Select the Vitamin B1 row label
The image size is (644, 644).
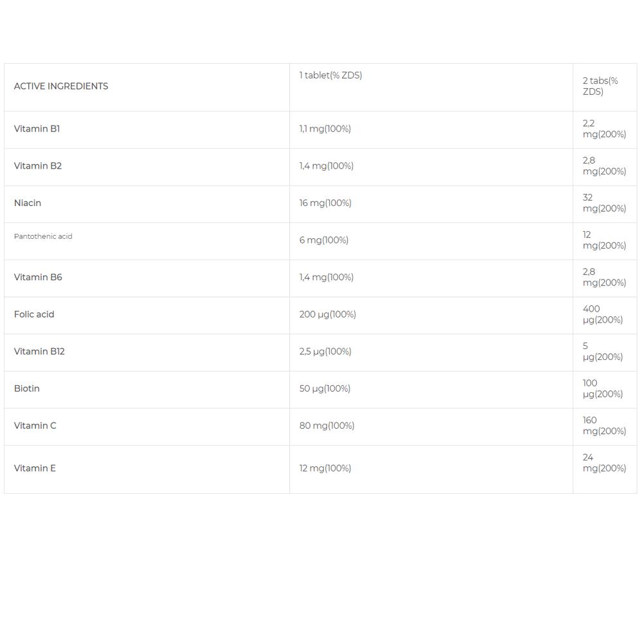pos(37,129)
